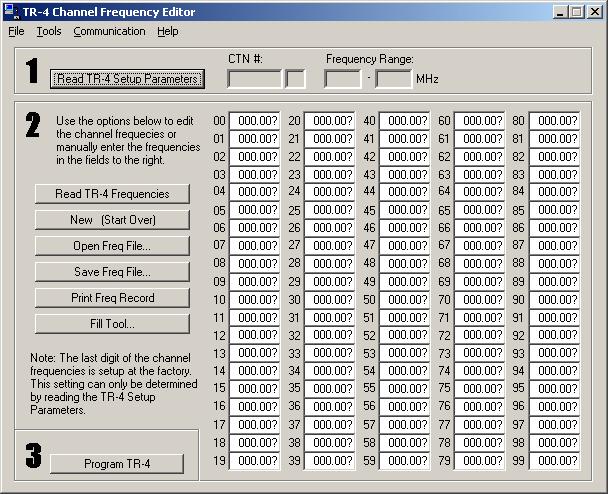Select channel 19 frequency field

coord(254,461)
